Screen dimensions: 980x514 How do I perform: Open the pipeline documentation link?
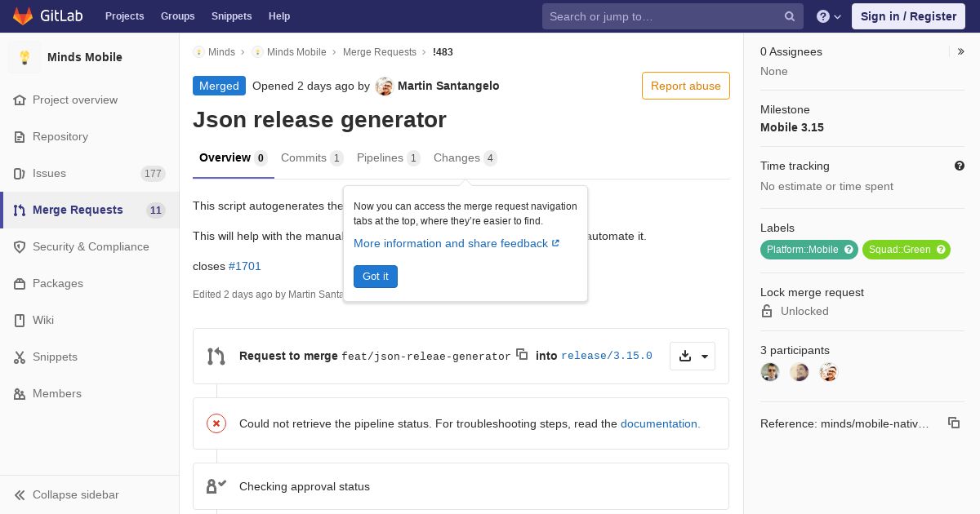tap(660, 423)
